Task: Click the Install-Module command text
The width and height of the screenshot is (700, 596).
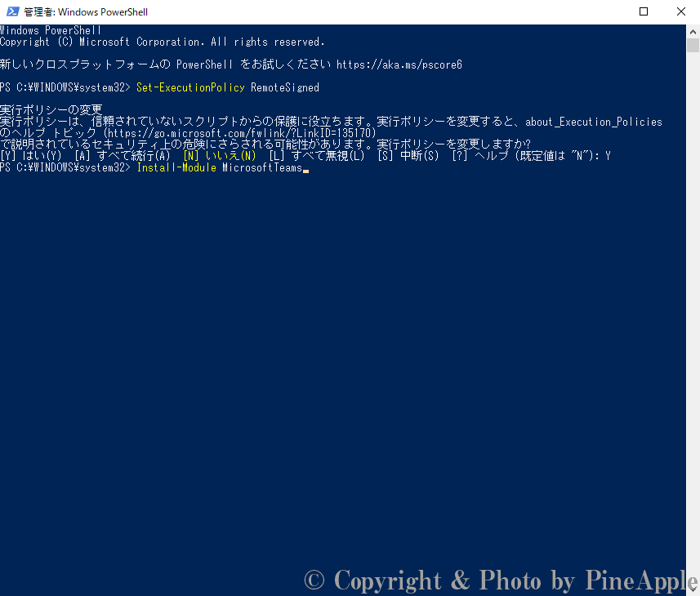Action: 176,167
